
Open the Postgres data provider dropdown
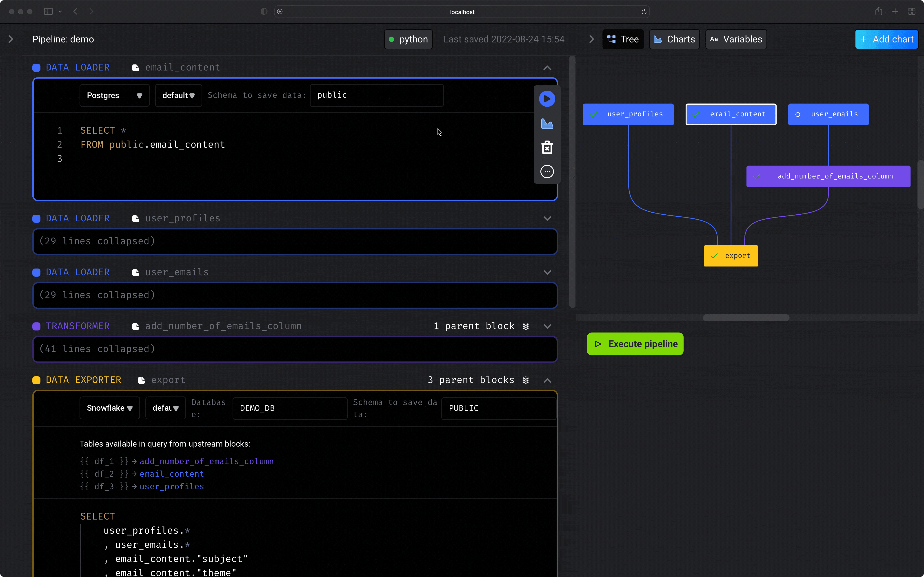click(114, 95)
